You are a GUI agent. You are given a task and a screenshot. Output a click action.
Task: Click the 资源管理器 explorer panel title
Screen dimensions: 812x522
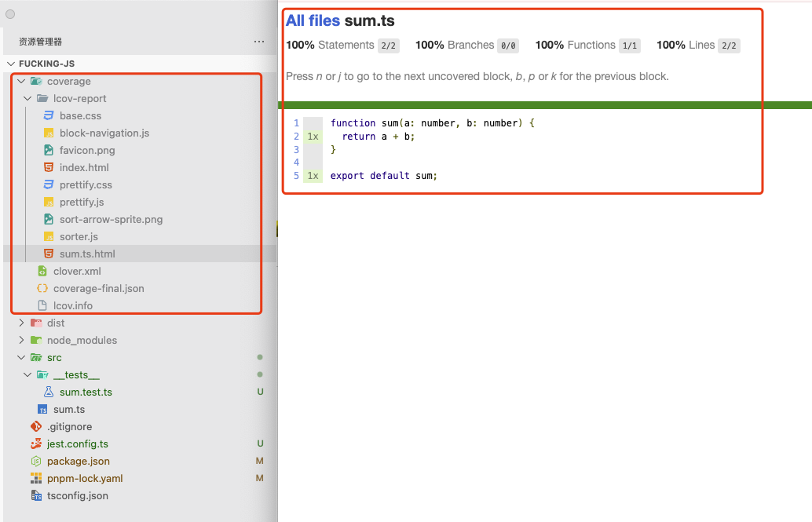pyautogui.click(x=40, y=42)
